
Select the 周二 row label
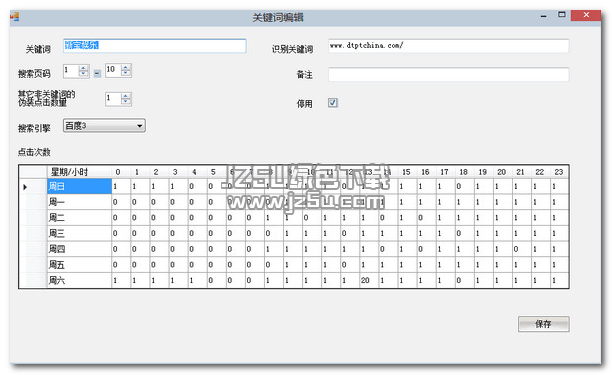tap(79, 218)
